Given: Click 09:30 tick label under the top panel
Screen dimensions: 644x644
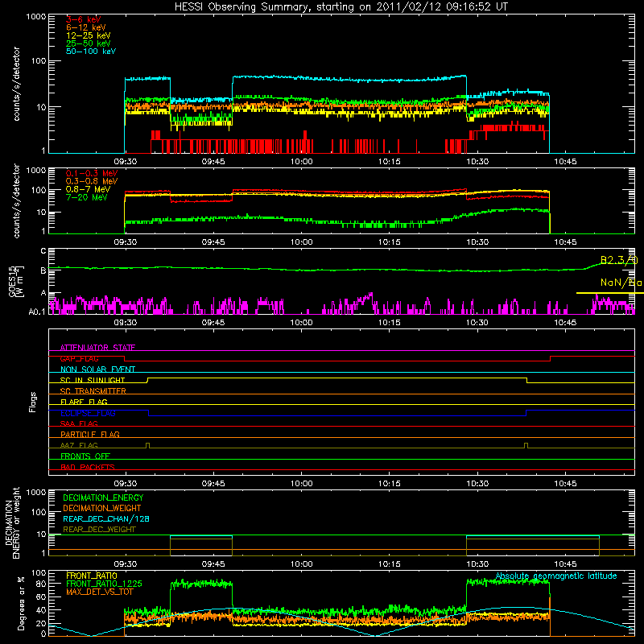Looking at the screenshot, I should [125, 162].
